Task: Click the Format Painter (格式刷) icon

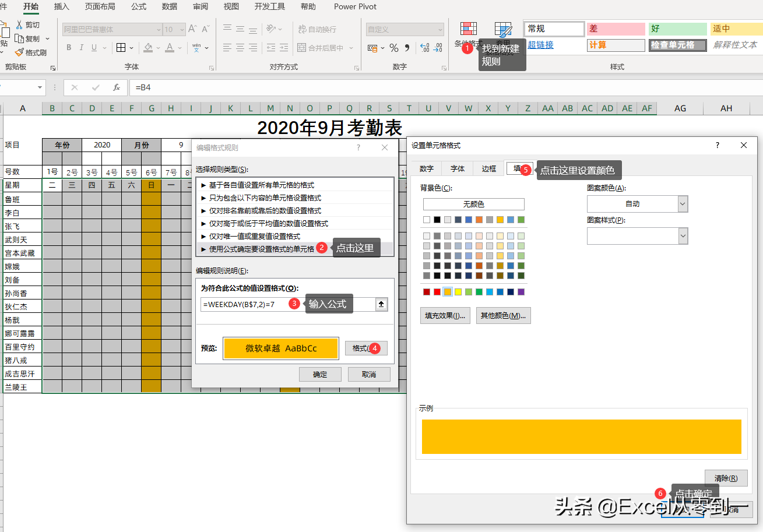Action: tap(19, 52)
